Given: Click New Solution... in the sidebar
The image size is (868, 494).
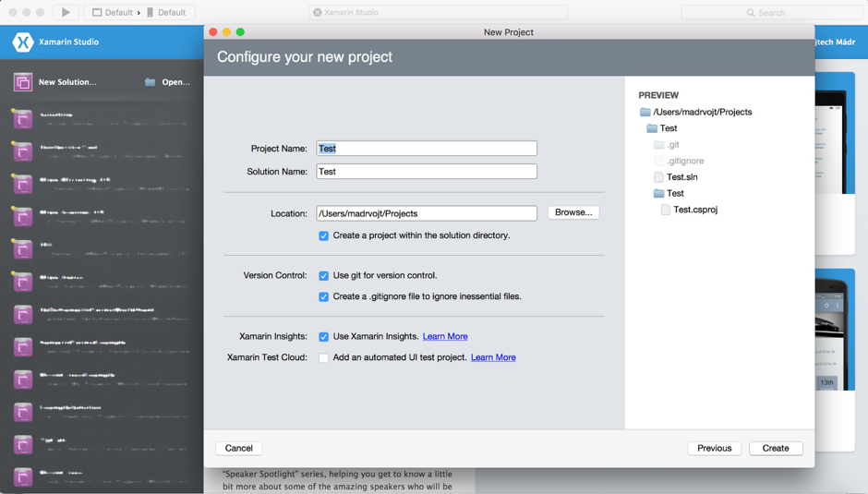Looking at the screenshot, I should 67,82.
